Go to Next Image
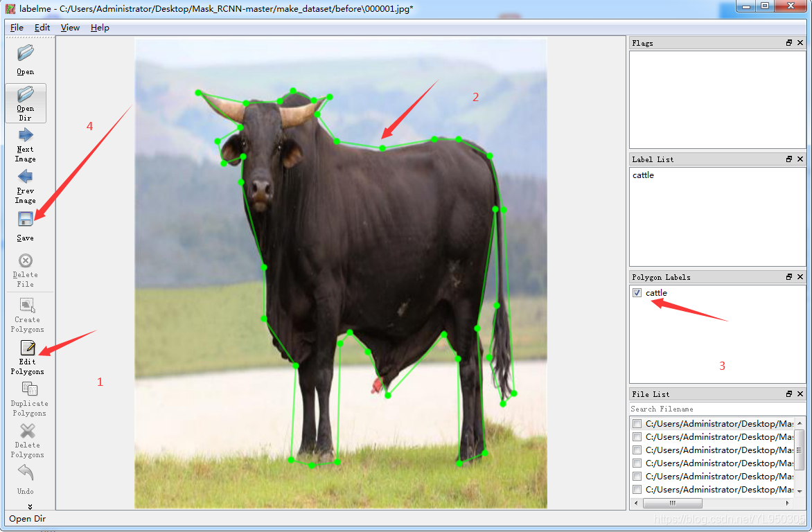The width and height of the screenshot is (812, 532). coord(26,136)
